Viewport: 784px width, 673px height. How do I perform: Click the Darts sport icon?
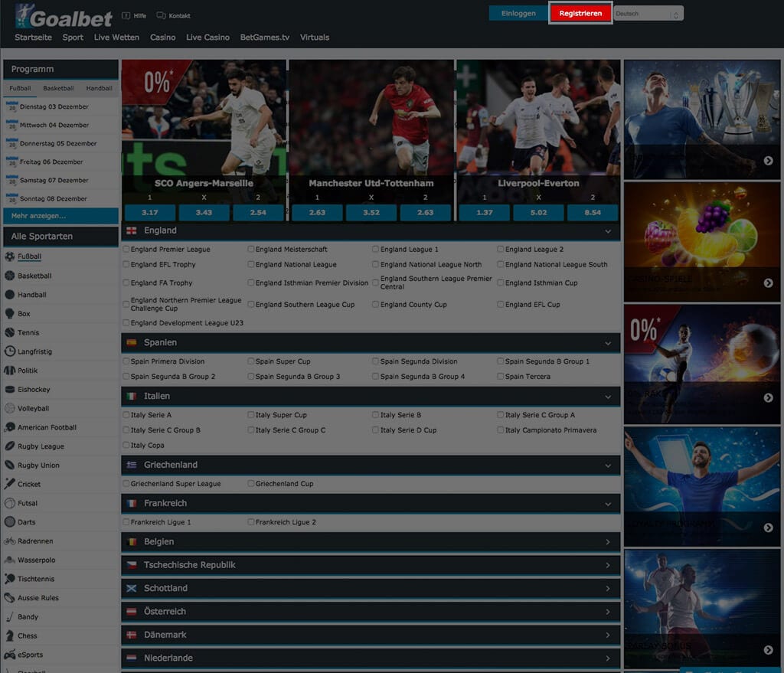tap(11, 521)
